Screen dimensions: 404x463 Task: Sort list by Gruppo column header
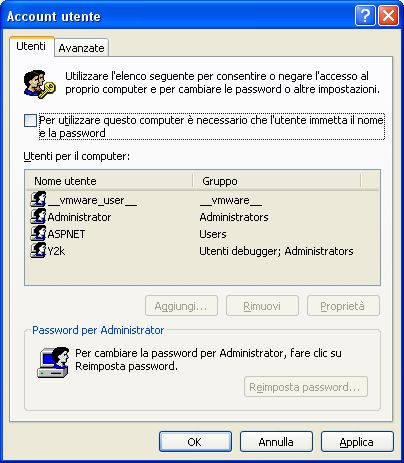(277, 181)
